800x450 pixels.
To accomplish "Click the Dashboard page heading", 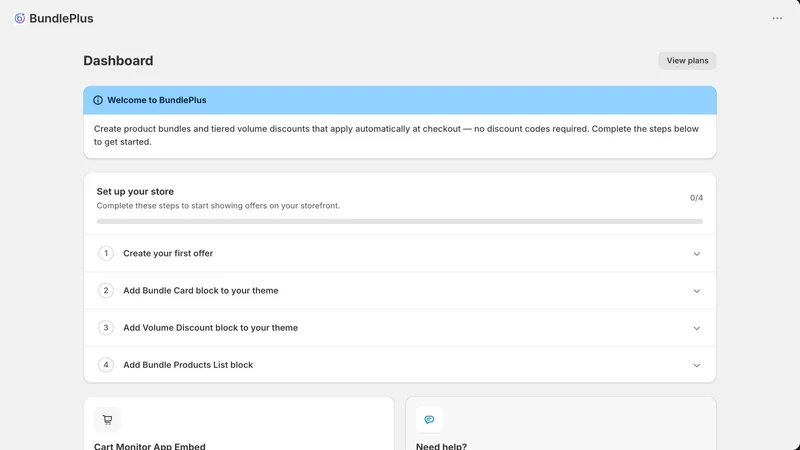I will (118, 61).
